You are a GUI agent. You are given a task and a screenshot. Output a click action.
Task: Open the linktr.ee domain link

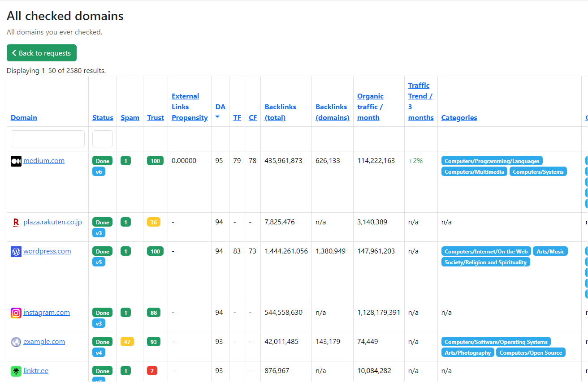36,371
